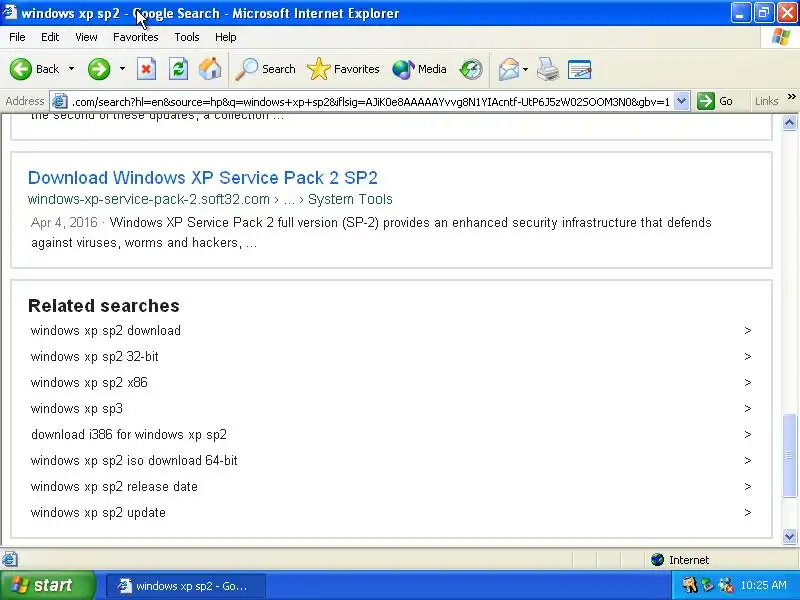Click the 'windows xp sp2 - Go...' taskbar button

pyautogui.click(x=186, y=586)
